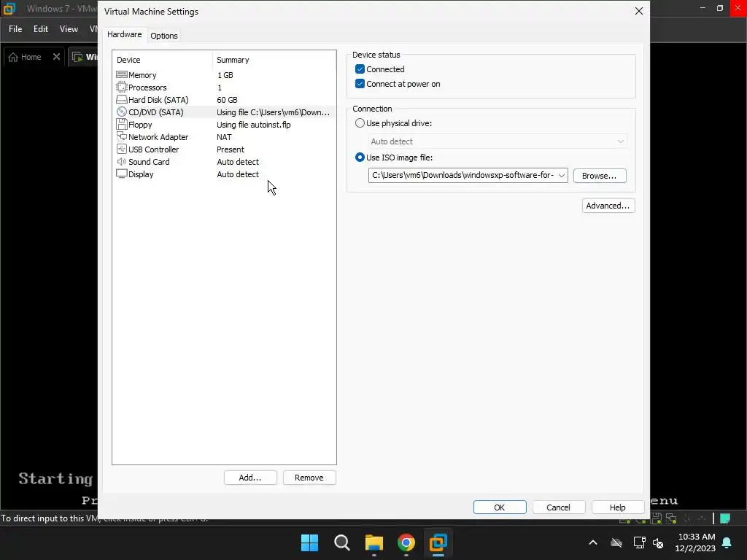Open Help for VM settings

[x=617, y=507]
